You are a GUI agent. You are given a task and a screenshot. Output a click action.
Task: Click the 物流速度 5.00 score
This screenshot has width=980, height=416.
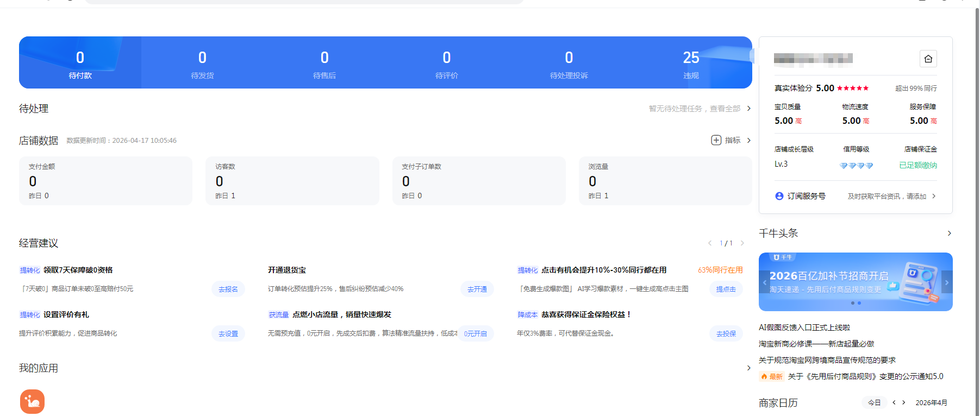coord(851,121)
